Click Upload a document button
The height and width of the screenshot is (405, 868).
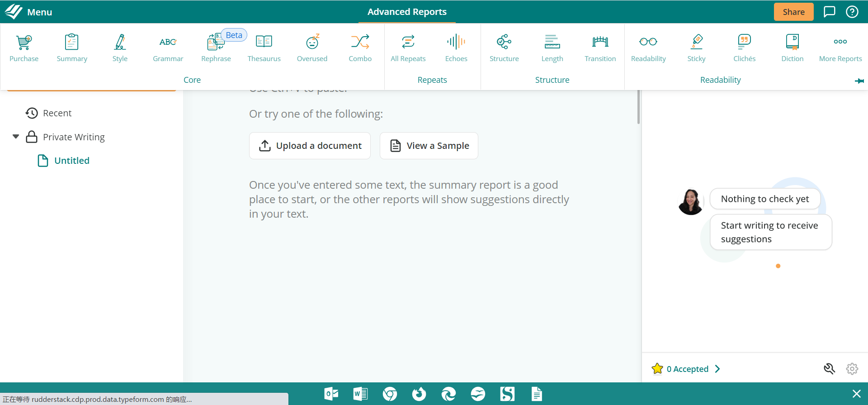[310, 146]
